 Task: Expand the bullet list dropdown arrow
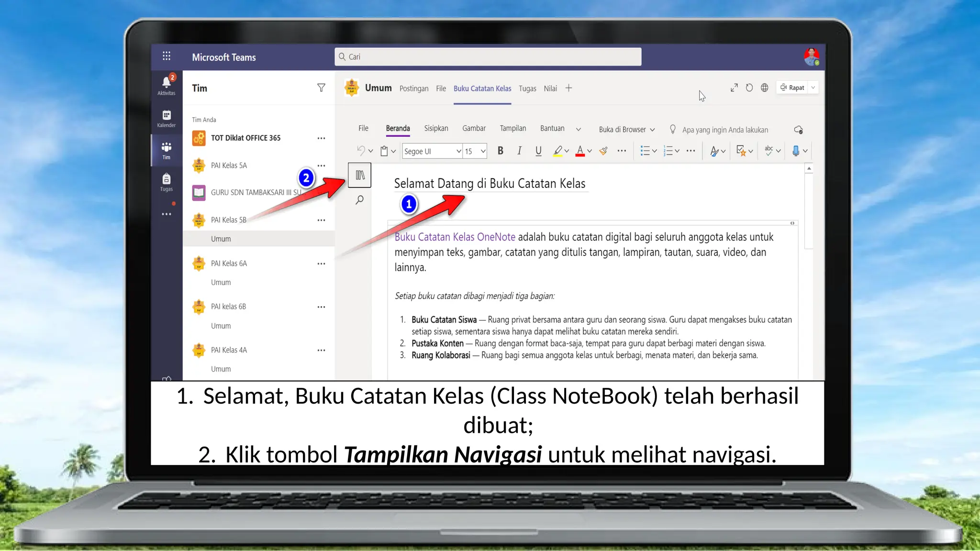654,151
